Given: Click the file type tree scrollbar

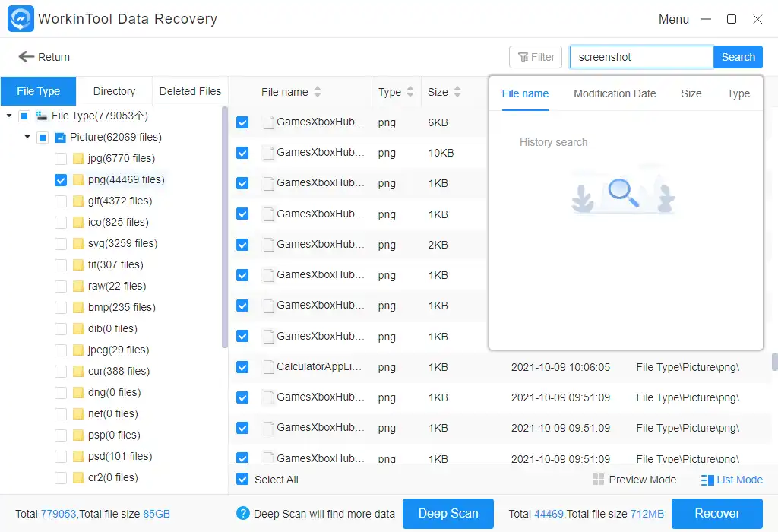Looking at the screenshot, I should click(x=225, y=227).
